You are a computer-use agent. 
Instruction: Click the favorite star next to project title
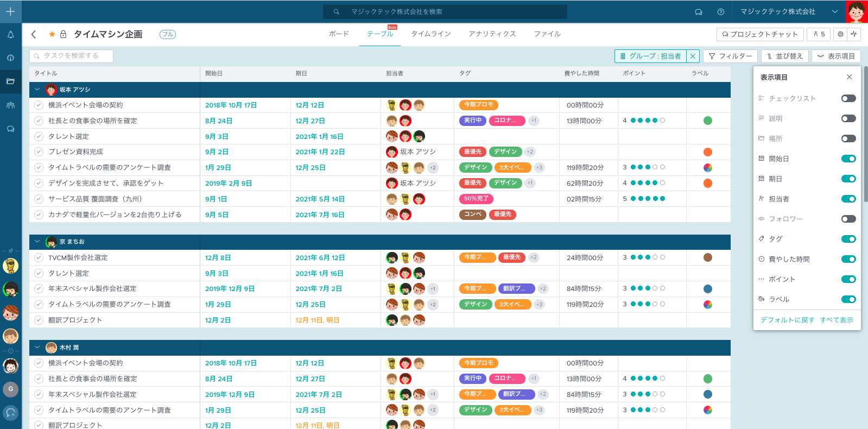click(52, 34)
